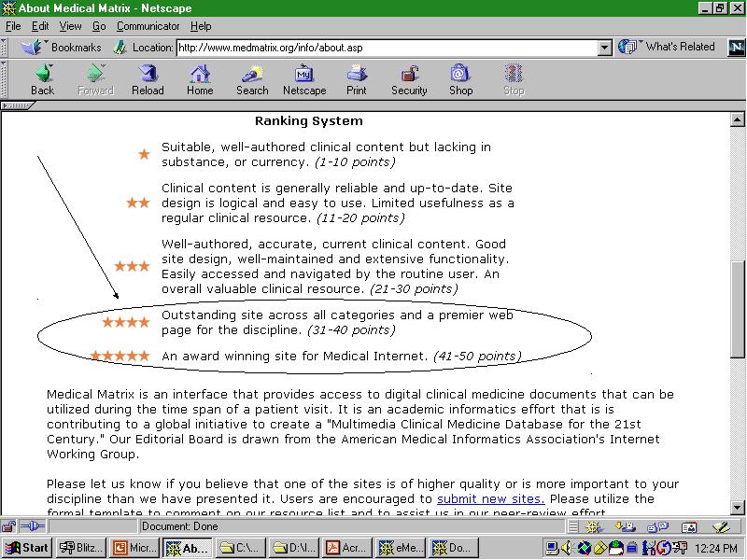Switch to the Do... Netscape taskbar window
747x560 pixels.
pyautogui.click(x=455, y=548)
